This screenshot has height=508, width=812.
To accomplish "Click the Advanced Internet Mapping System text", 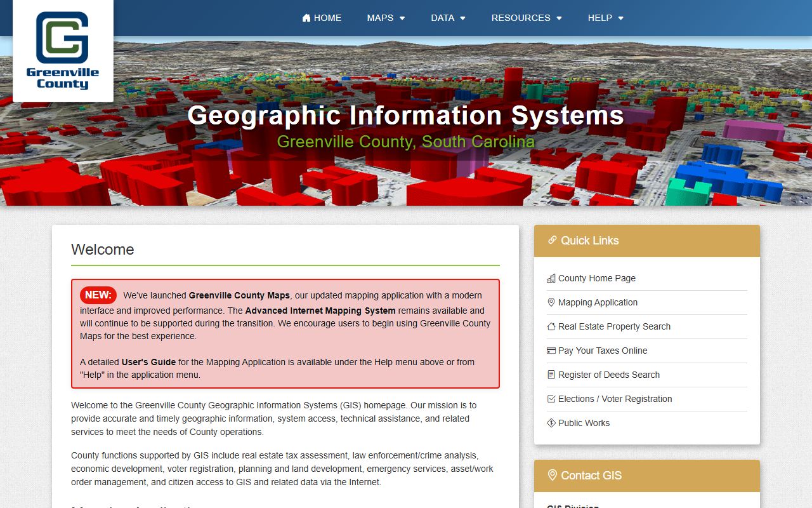I will tap(320, 311).
